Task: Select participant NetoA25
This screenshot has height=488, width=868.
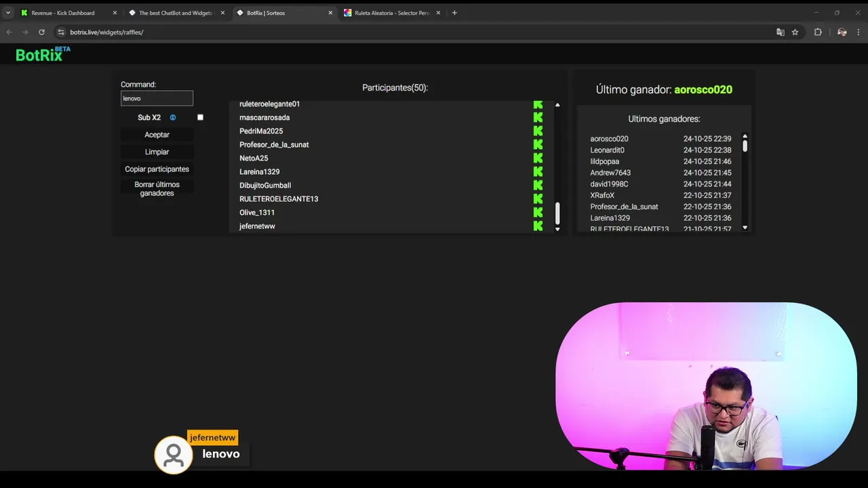Action: point(254,158)
